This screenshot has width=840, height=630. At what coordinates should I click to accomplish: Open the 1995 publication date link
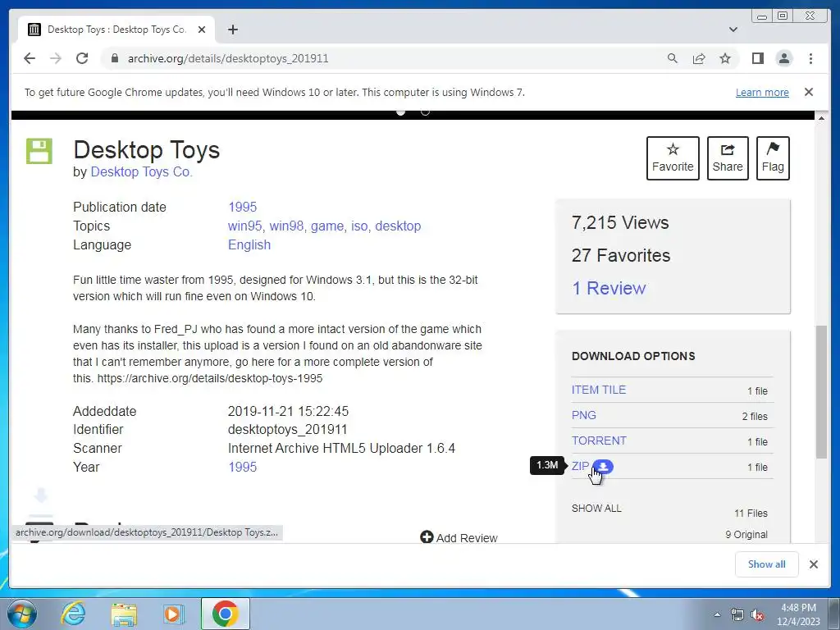(242, 207)
